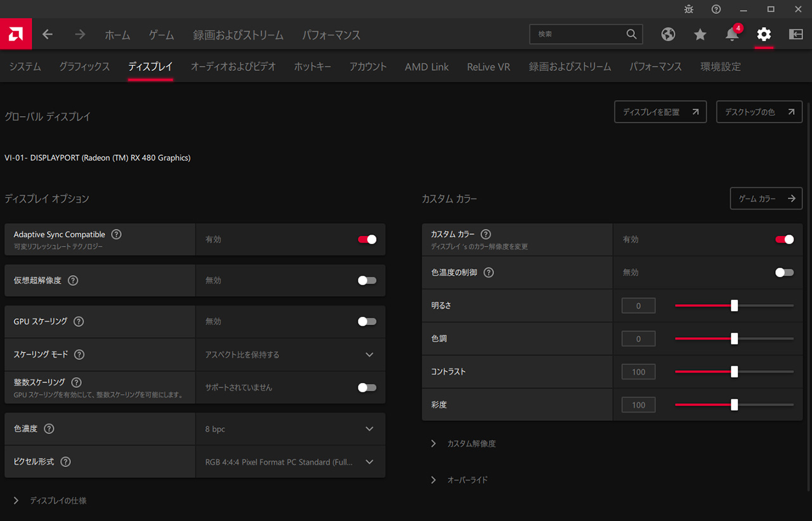The width and height of the screenshot is (812, 521).
Task: Go back with the left arrow
Action: (48, 34)
